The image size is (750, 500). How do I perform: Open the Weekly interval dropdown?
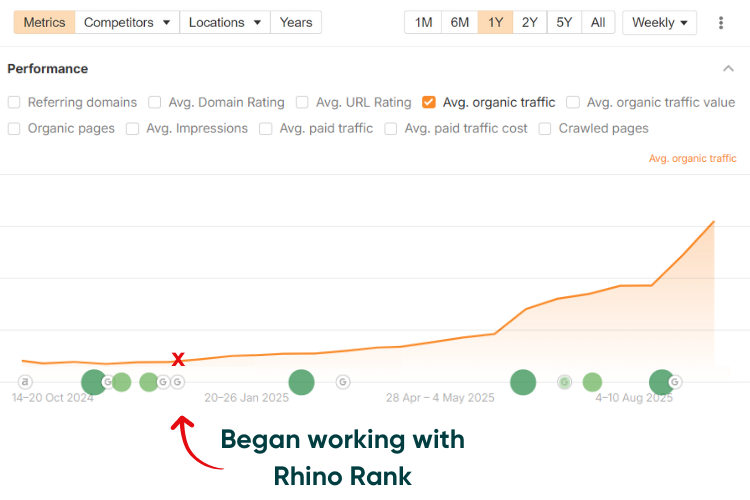point(659,22)
